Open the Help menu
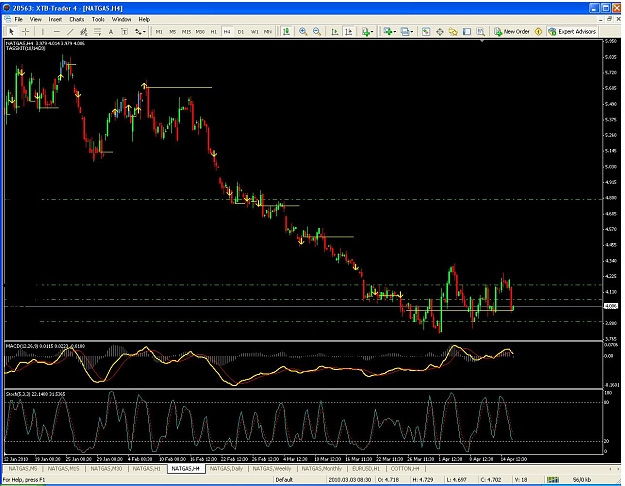 tap(144, 19)
